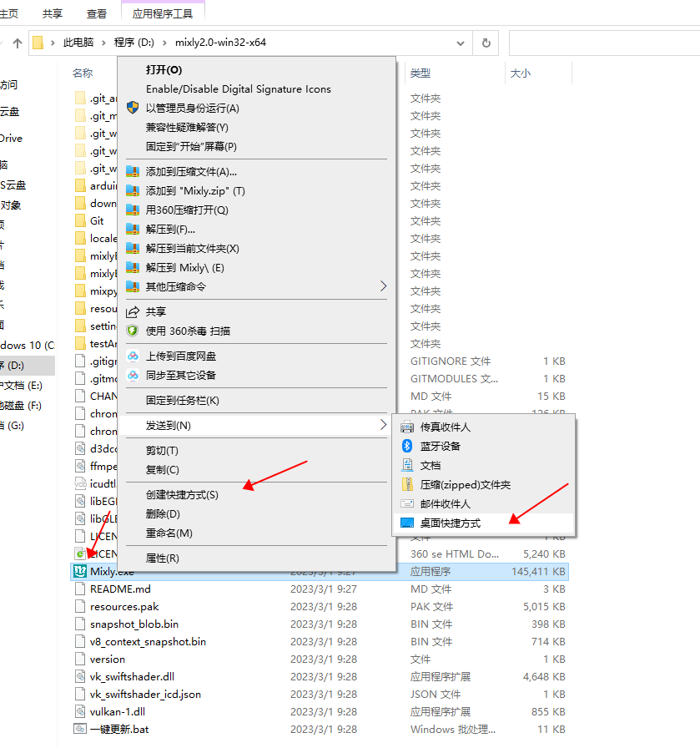700x748 pixels.
Task: Click the desktop shortcut icon in submenu
Action: [x=407, y=523]
